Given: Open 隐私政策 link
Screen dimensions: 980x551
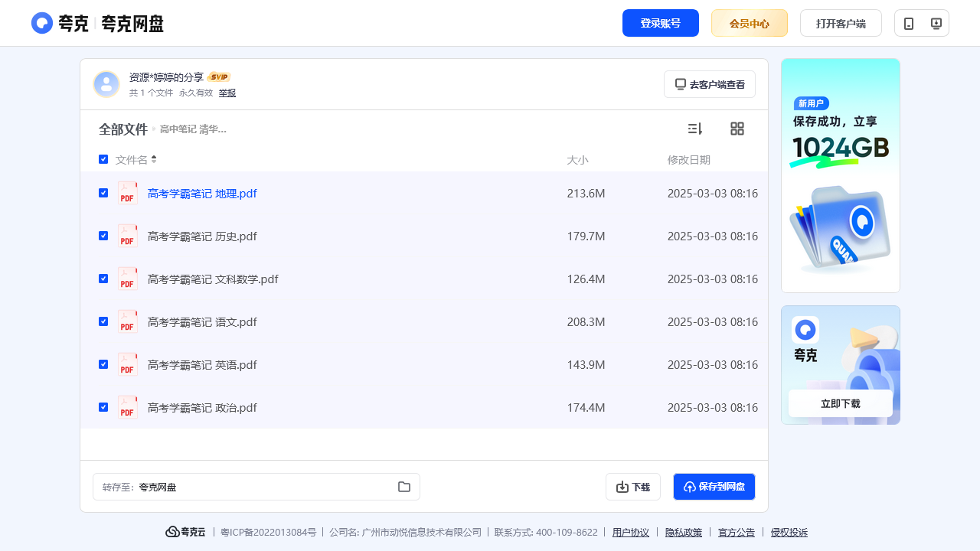Looking at the screenshot, I should coord(684,533).
